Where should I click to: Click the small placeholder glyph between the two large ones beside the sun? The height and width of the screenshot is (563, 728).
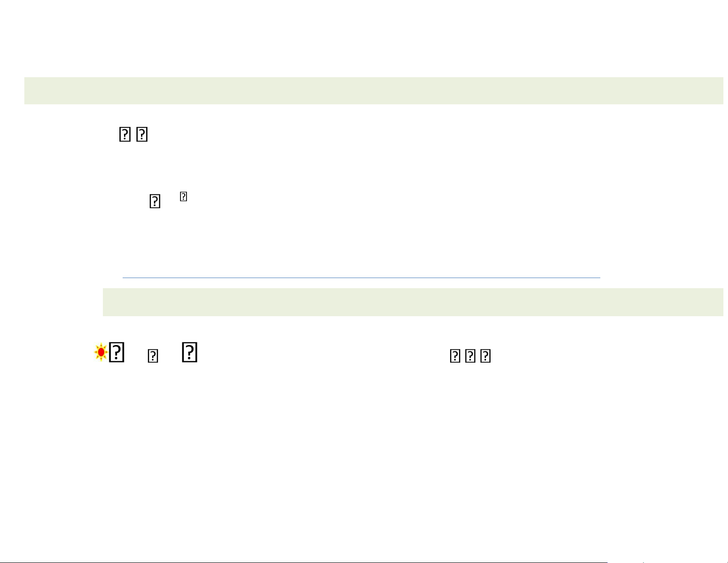click(153, 356)
